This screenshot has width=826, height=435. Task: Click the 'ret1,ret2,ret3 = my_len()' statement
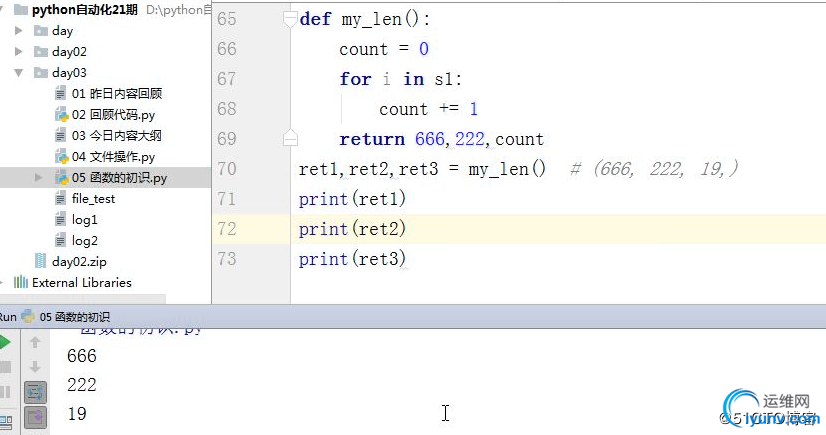422,169
